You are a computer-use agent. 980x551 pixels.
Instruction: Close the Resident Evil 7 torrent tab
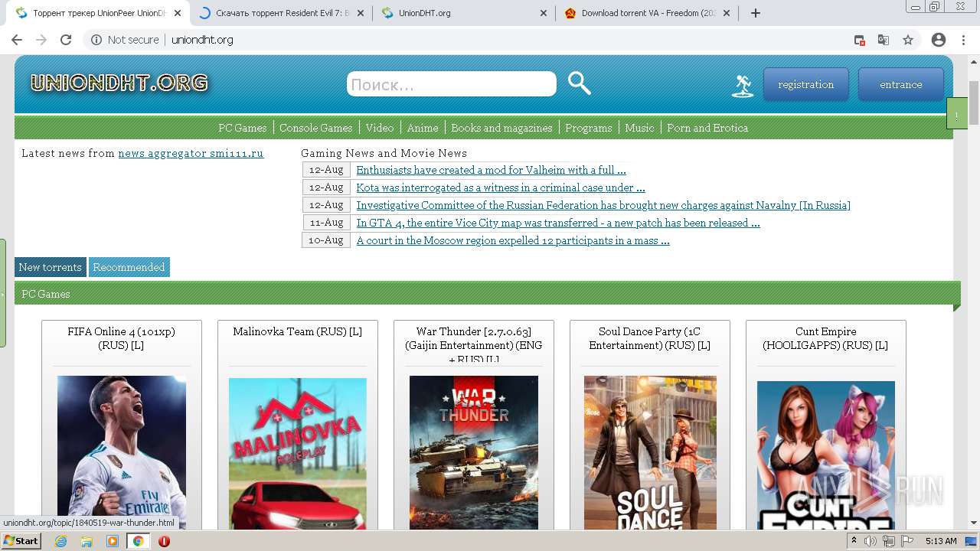point(361,13)
